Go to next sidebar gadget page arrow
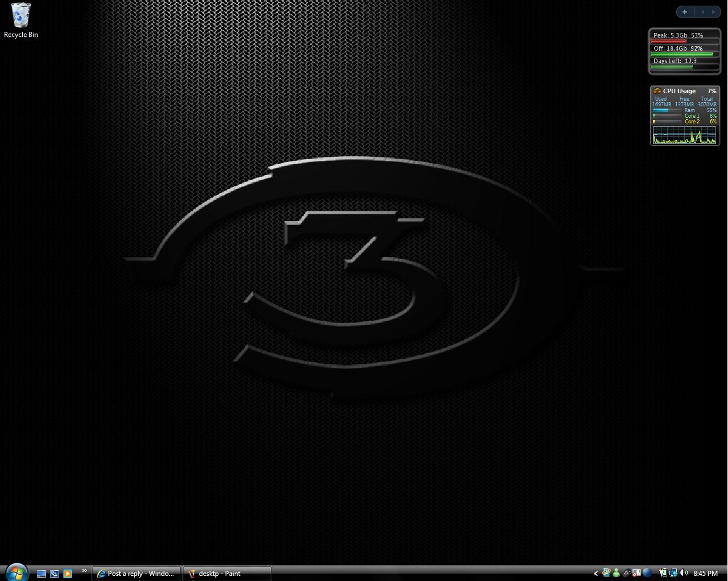This screenshot has width=728, height=581. (x=714, y=12)
